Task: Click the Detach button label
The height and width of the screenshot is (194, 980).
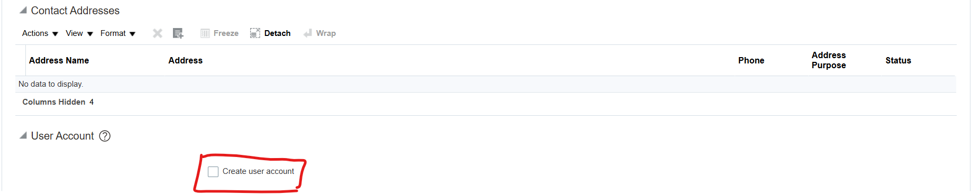Action: click(x=278, y=33)
